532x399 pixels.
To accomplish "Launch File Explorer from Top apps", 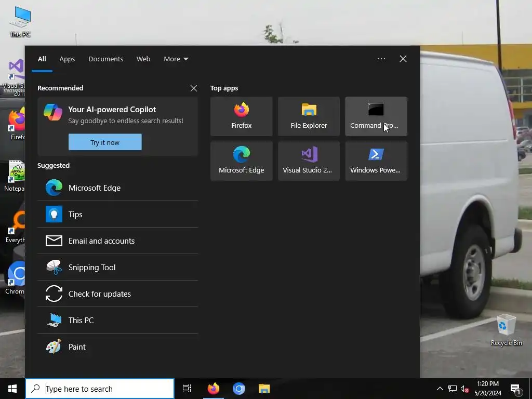I will [309, 116].
